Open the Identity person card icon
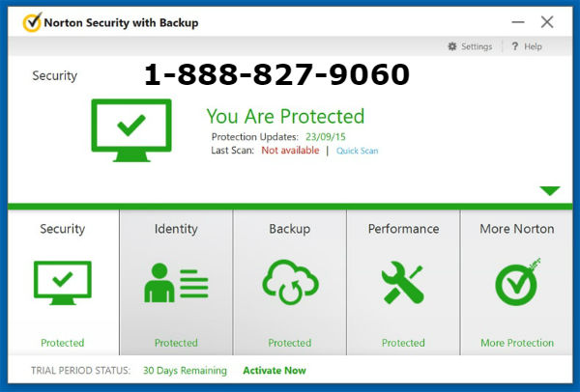 (x=176, y=283)
